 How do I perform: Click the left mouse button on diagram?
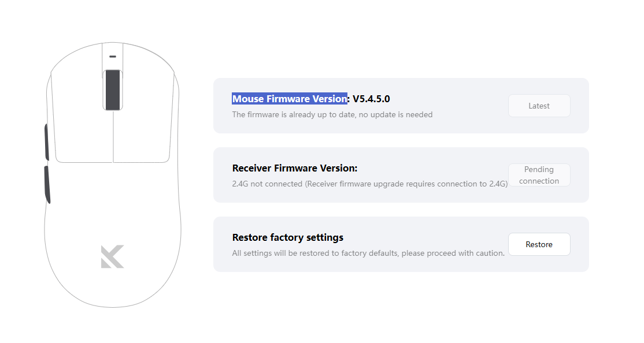pyautogui.click(x=79, y=115)
